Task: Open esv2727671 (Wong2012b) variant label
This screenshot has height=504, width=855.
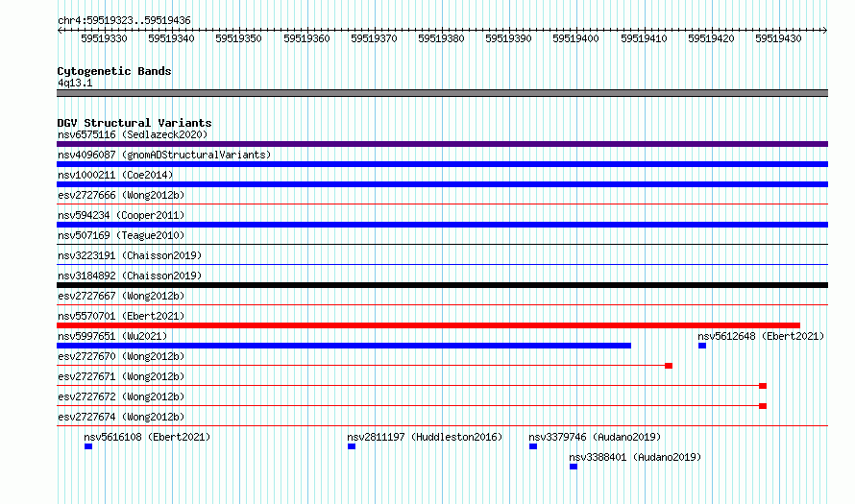Action: (x=121, y=376)
